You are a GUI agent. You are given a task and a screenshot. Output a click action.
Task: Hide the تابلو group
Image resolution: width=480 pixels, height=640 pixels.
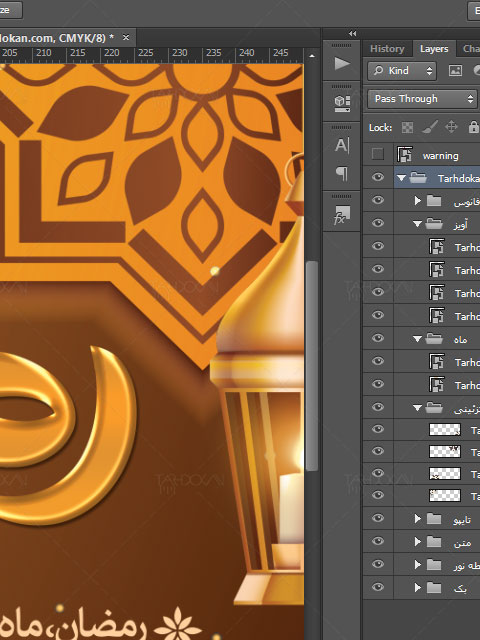tap(378, 518)
